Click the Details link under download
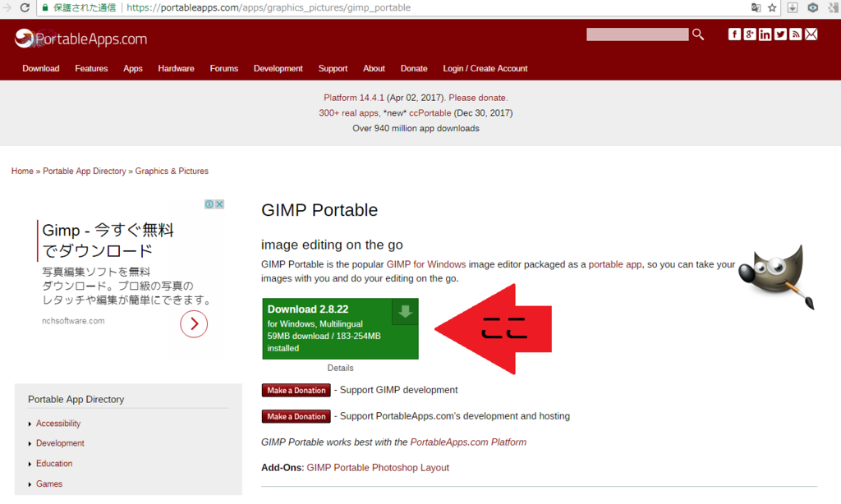 point(340,368)
